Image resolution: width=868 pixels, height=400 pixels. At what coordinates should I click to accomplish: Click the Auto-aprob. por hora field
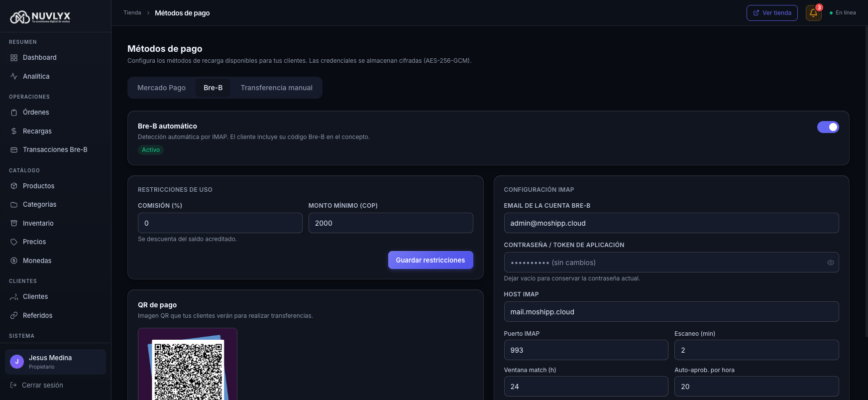click(757, 387)
